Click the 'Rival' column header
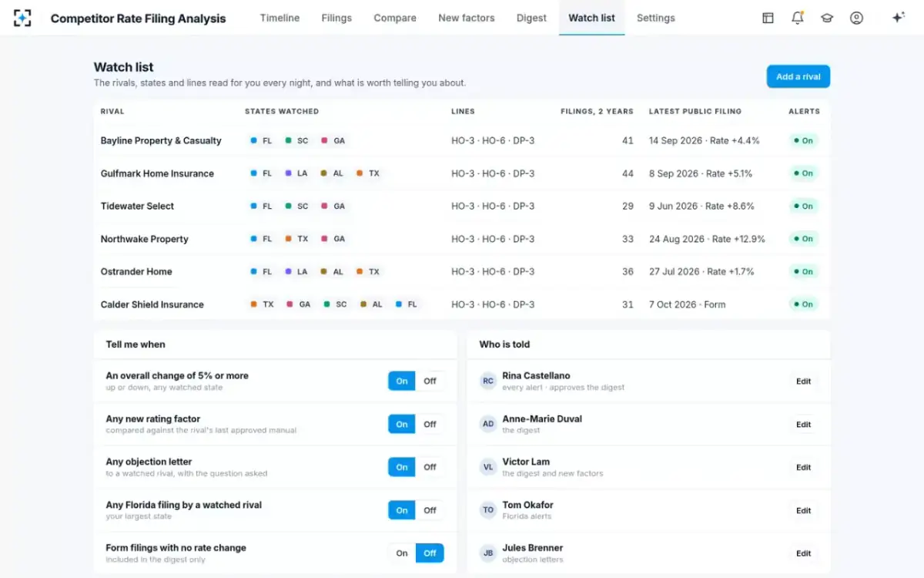924x578 pixels. [x=112, y=112]
